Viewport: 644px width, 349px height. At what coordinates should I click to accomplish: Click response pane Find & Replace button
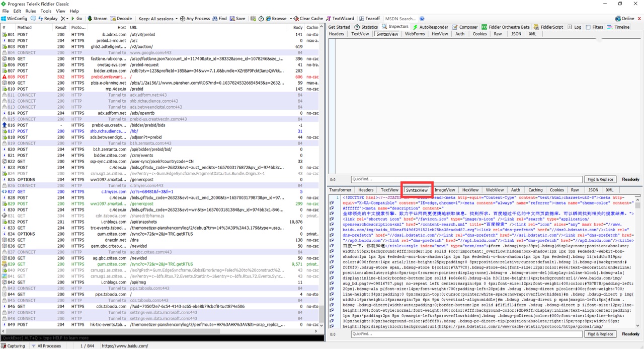(x=601, y=334)
